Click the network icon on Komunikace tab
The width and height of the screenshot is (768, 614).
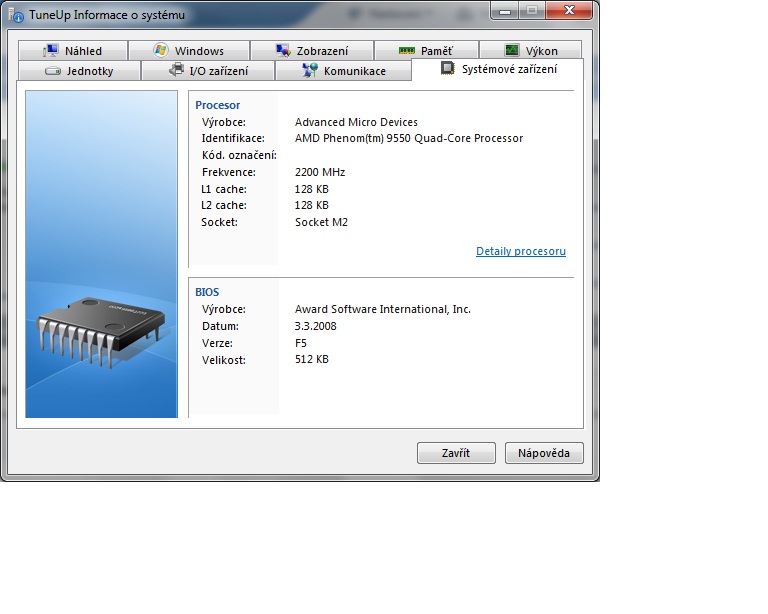pos(310,70)
